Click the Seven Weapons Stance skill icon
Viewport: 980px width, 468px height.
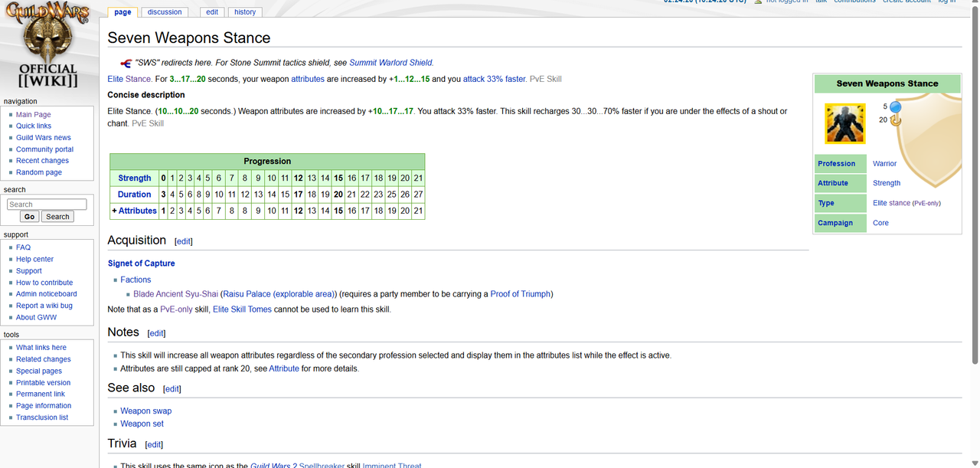tap(844, 123)
